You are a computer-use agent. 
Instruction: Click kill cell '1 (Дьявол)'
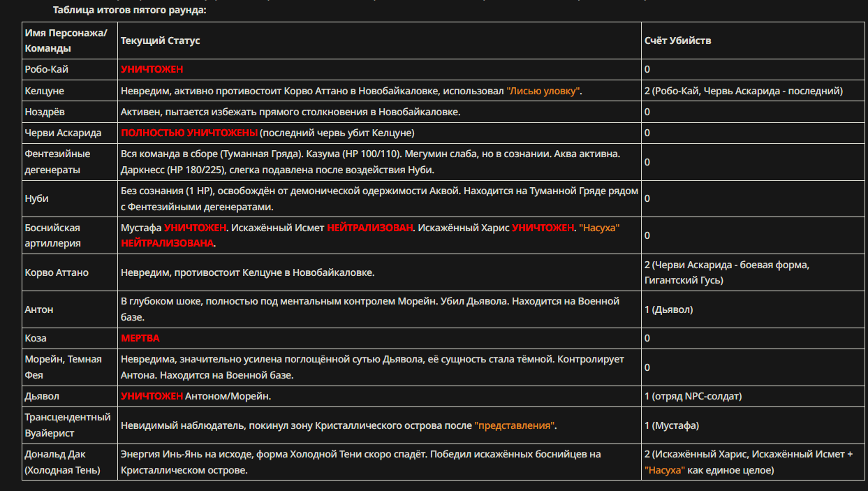753,309
